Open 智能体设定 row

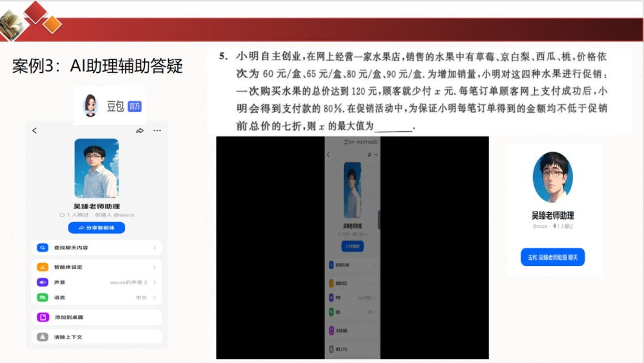[97, 267]
